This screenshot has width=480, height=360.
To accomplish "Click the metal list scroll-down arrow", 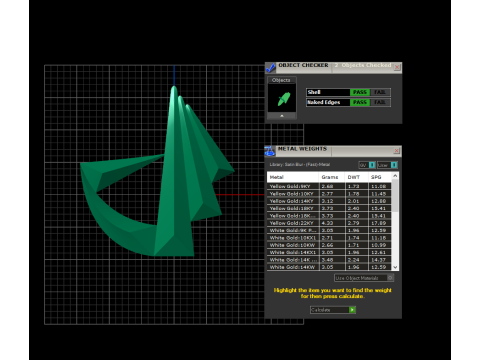I will tap(395, 267).
